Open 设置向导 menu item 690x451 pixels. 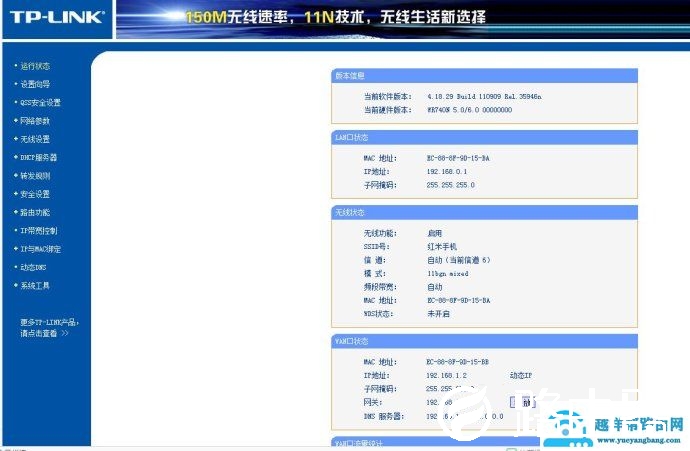click(35, 84)
